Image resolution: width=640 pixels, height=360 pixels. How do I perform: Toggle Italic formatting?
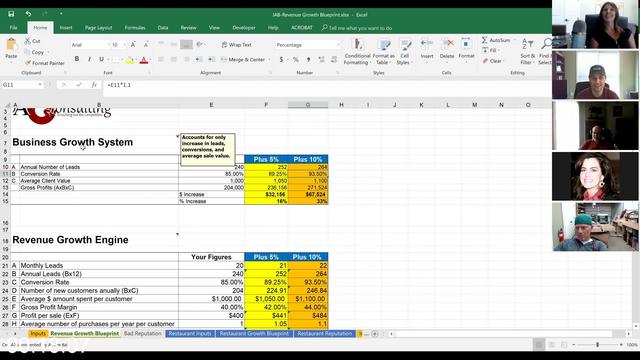click(x=89, y=59)
